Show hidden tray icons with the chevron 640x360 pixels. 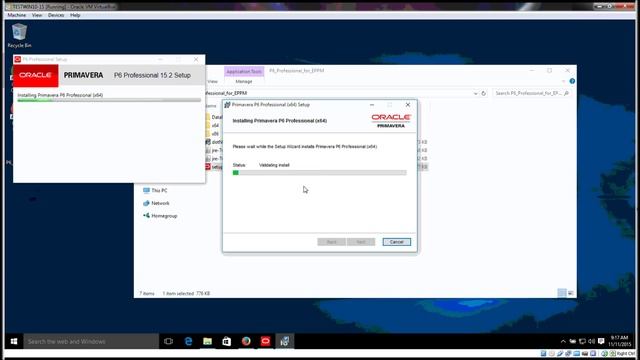click(x=563, y=341)
